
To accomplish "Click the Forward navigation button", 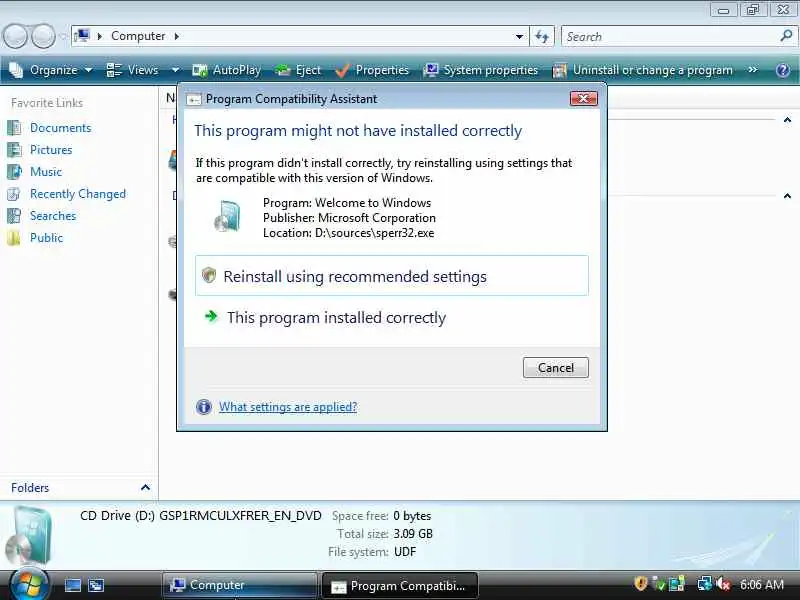I will [x=43, y=36].
